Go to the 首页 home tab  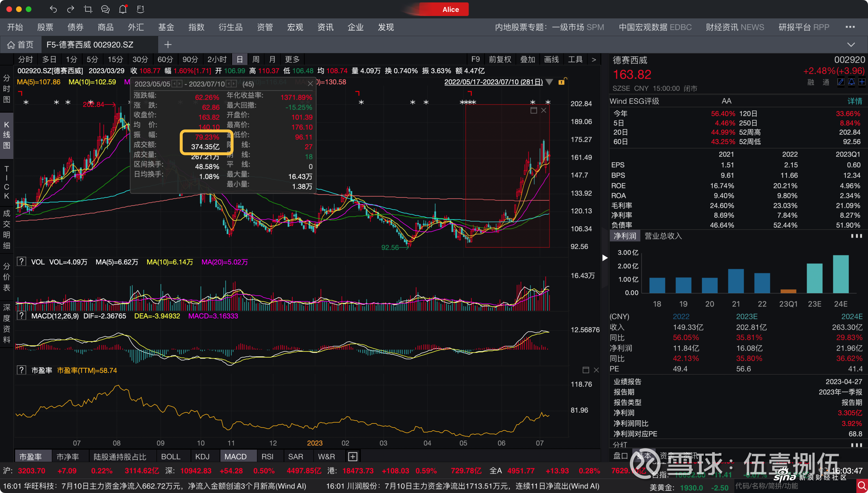pyautogui.click(x=21, y=45)
